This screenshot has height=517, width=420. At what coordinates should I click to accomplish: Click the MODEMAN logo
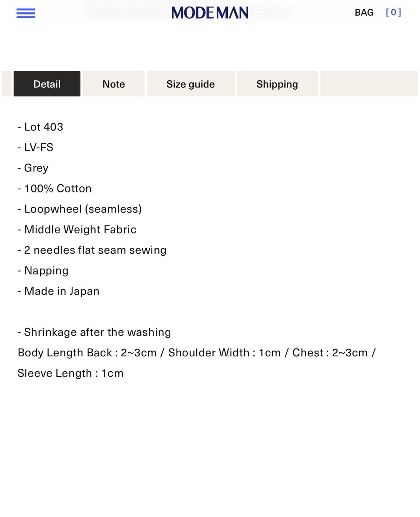[210, 13]
